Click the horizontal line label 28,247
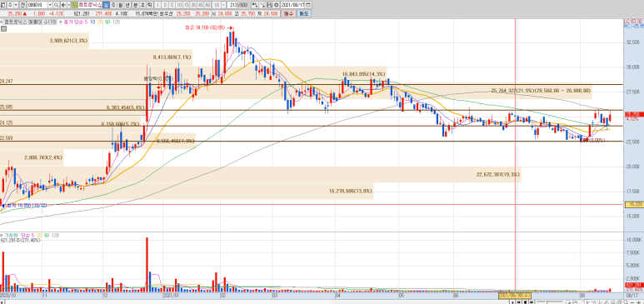 pyautogui.click(x=7, y=82)
